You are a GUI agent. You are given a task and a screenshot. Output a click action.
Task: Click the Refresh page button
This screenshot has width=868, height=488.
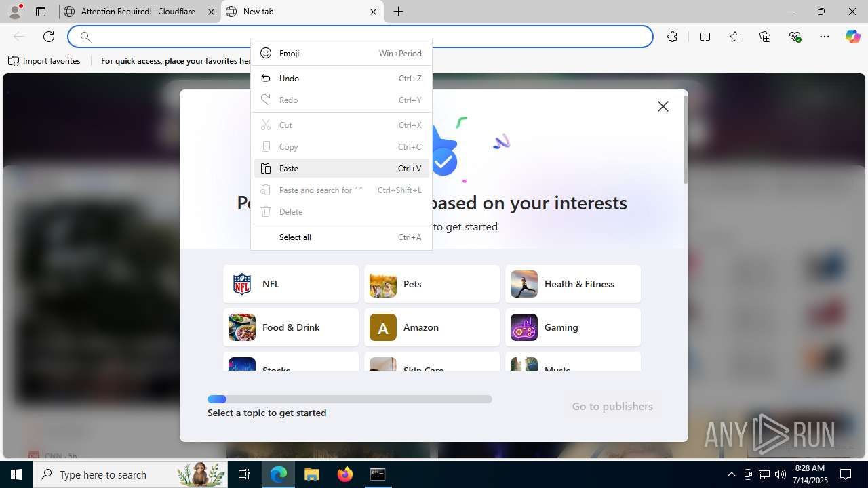49,37
